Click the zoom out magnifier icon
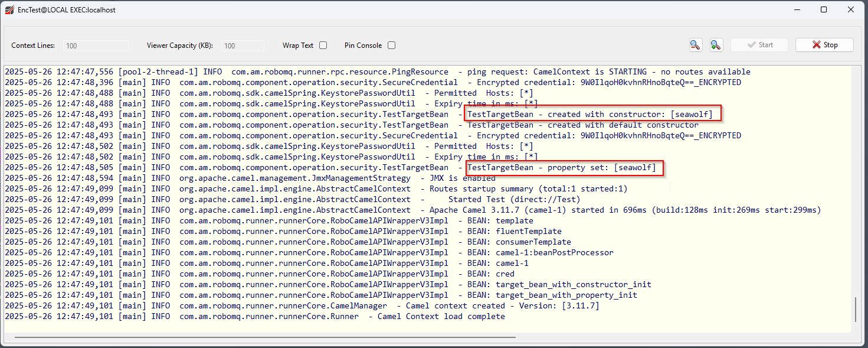 [x=696, y=45]
